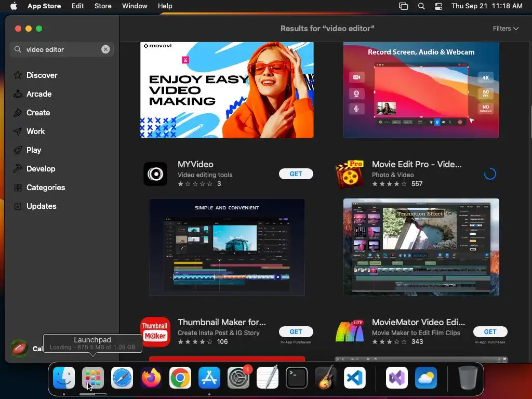Click the App Store Dock icon

pos(209,378)
